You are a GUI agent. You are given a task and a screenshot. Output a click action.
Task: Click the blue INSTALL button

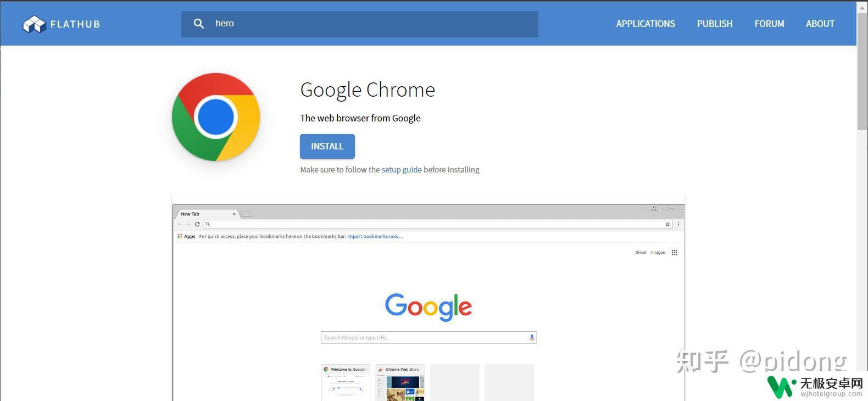coord(327,146)
